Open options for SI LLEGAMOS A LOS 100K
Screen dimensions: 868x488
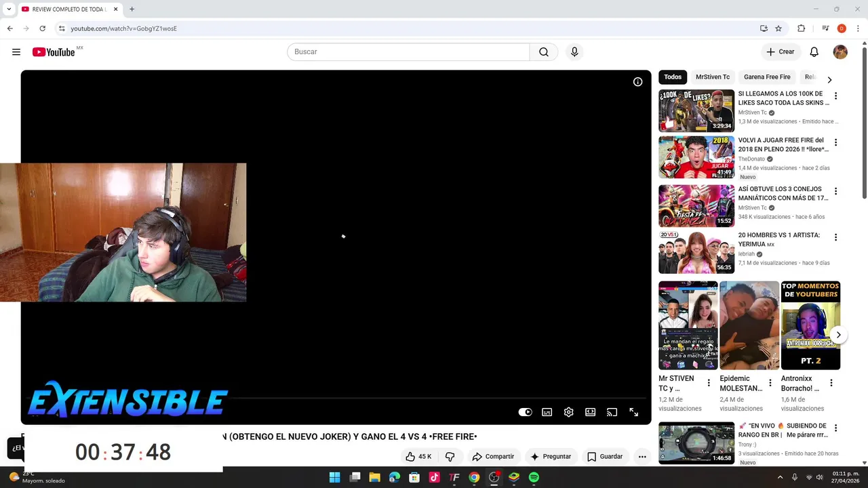(x=835, y=96)
